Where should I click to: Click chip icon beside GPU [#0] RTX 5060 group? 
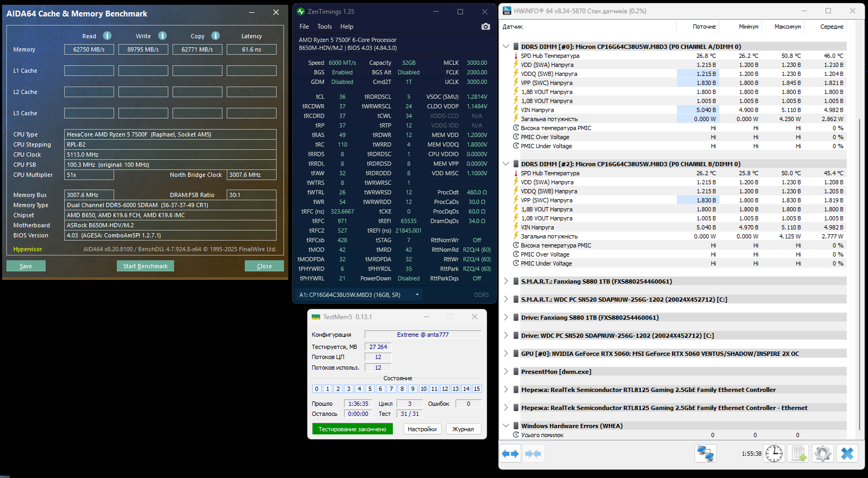click(516, 354)
